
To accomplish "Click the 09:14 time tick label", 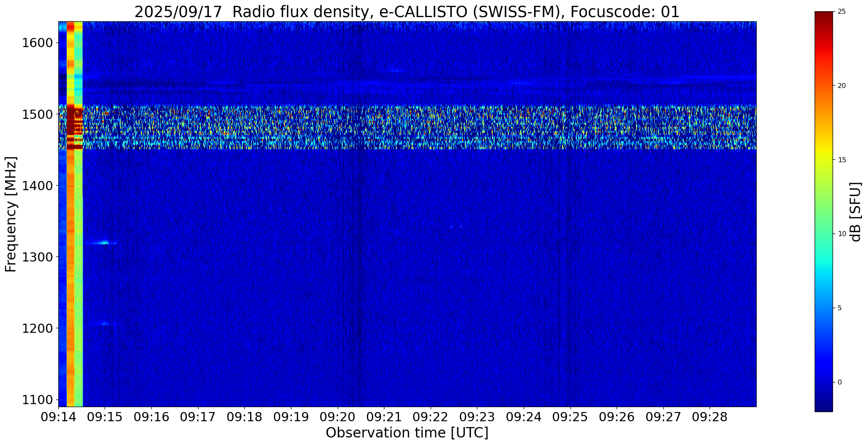I will [58, 417].
